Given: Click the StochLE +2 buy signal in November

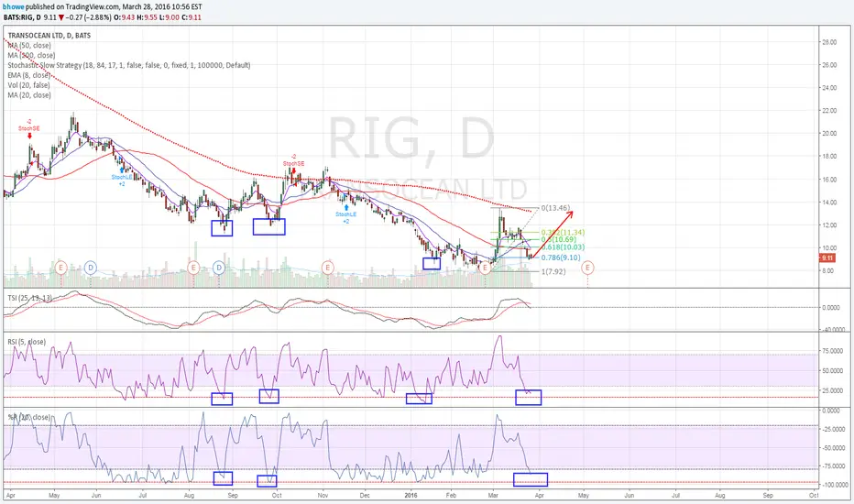Looking at the screenshot, I should [x=345, y=214].
